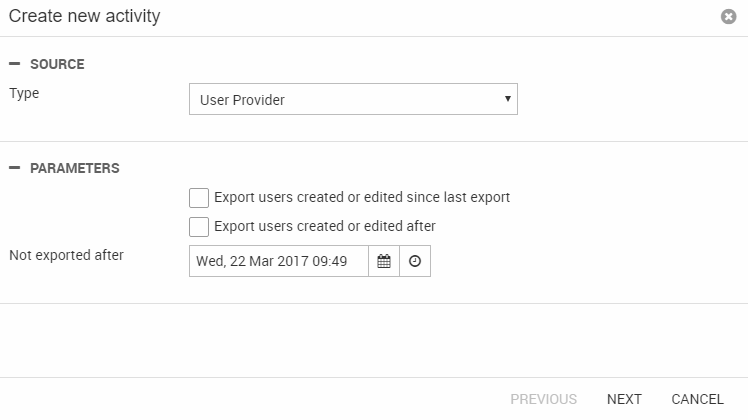Tick Export users created or edited after checkbox
This screenshot has height=420, width=748.
(x=199, y=227)
